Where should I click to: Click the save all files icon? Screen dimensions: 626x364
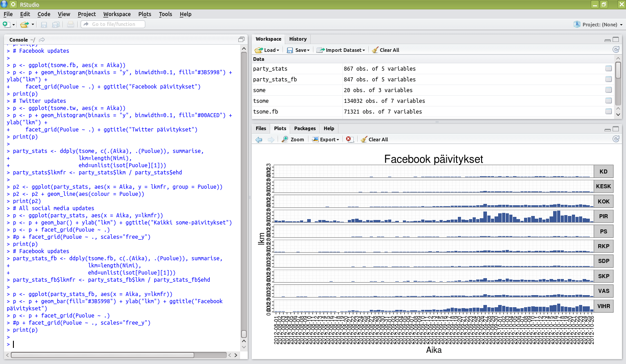click(56, 25)
